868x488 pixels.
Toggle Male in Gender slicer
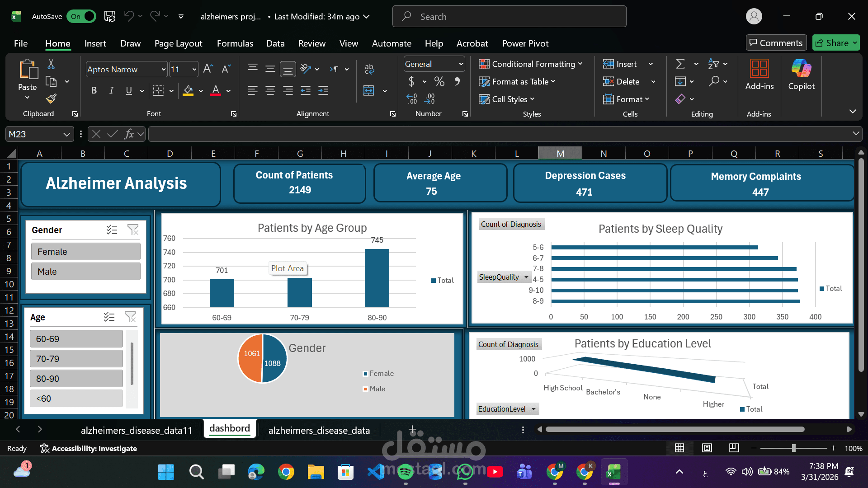[x=86, y=272]
